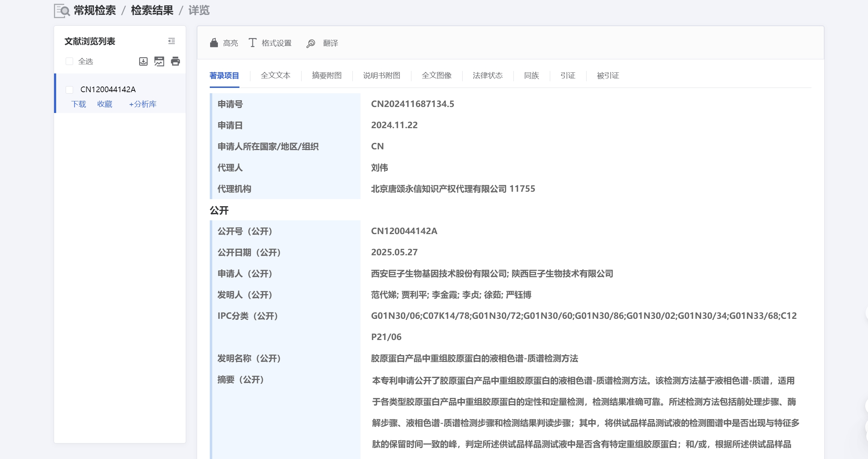
Task: Open the 说明书附图 tab
Action: pyautogui.click(x=381, y=76)
